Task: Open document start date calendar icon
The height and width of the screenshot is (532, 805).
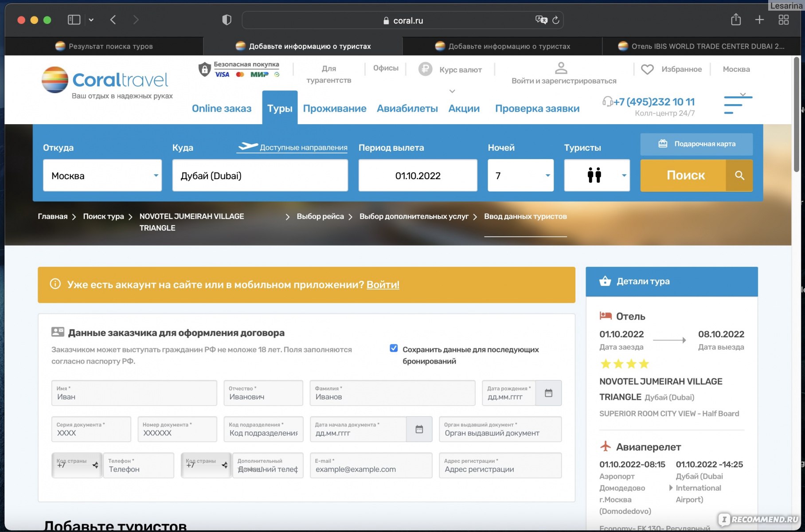Action: coord(419,429)
